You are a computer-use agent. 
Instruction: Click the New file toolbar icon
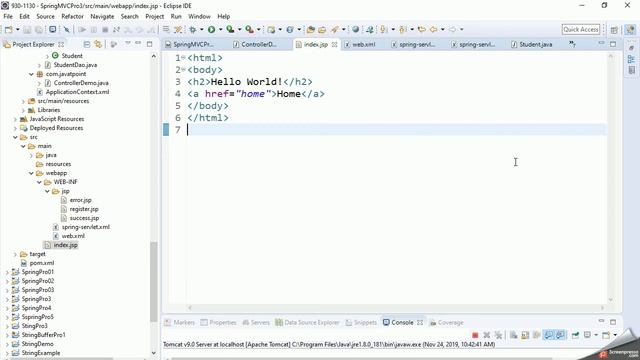pos(8,29)
